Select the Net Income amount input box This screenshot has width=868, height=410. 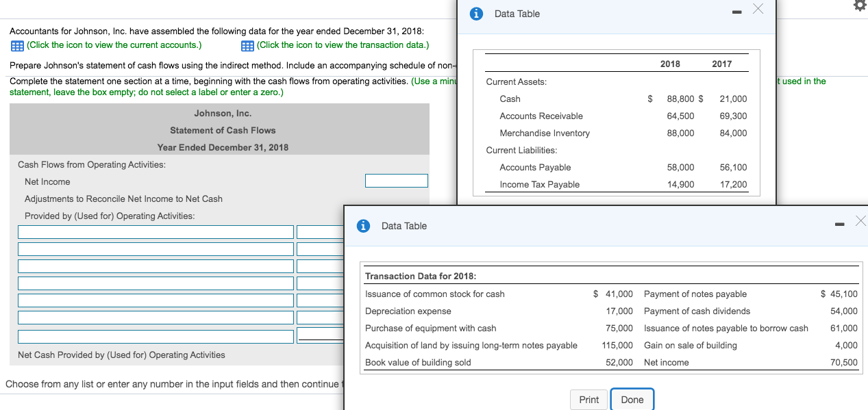point(397,181)
